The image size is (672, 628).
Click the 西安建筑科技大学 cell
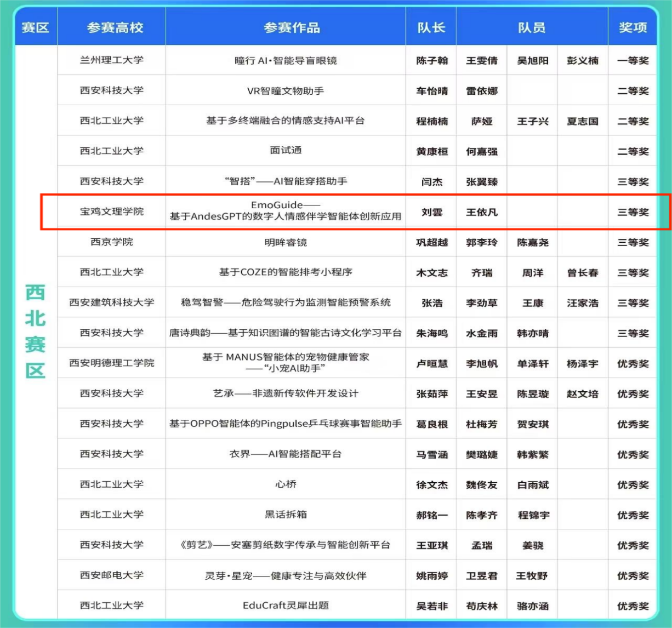(111, 302)
